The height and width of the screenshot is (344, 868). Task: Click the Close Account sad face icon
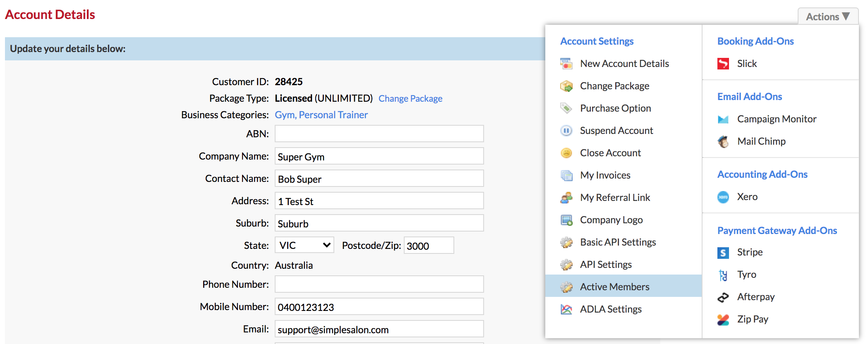pos(566,153)
